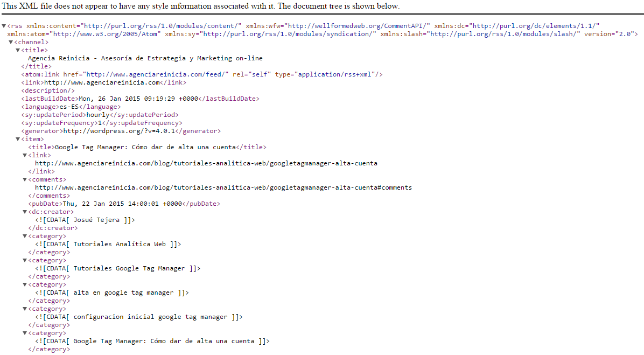Click the googletagmanager-alta-cuenta#comments URL text
Image resolution: width=644 pixels, height=355 pixels.
pyautogui.click(x=223, y=187)
